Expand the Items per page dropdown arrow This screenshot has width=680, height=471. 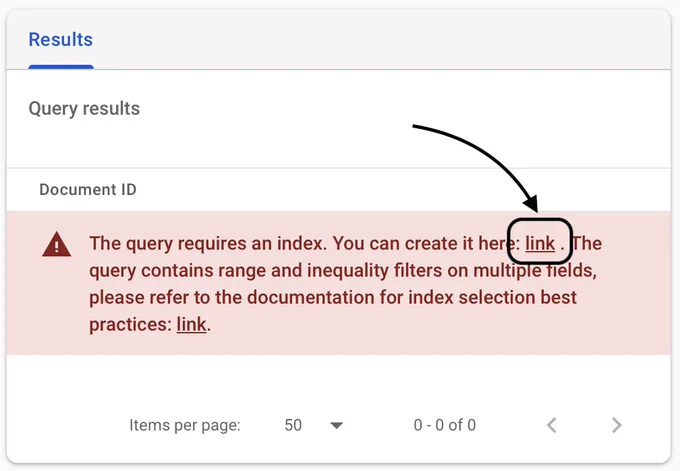(x=337, y=425)
